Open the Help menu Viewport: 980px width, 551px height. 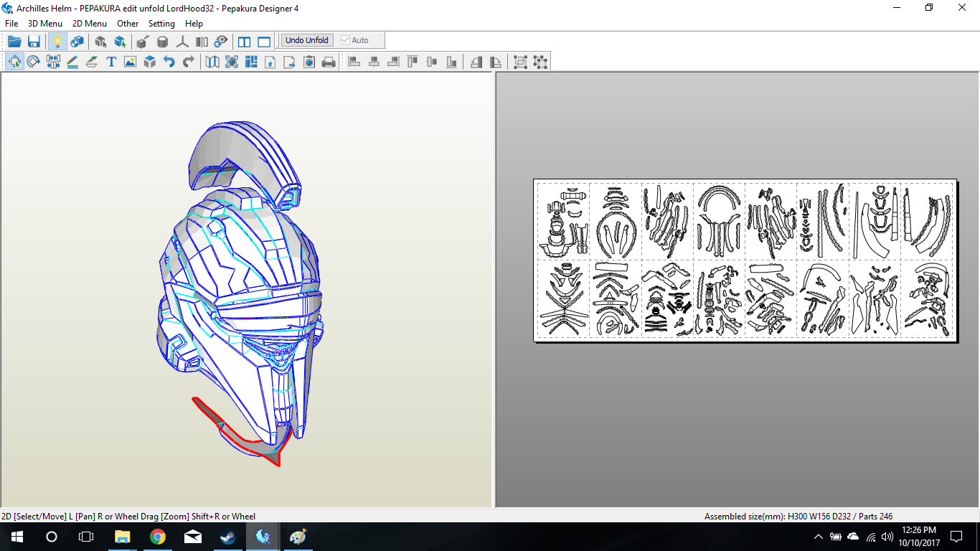194,24
